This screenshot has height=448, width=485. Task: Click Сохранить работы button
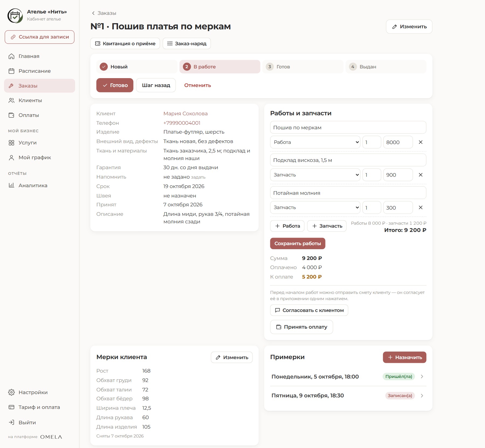298,244
